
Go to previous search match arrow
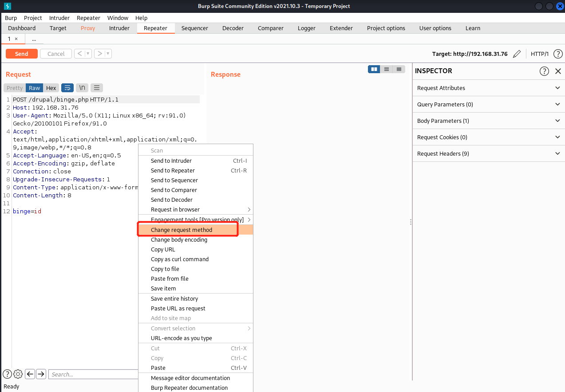[x=30, y=374]
